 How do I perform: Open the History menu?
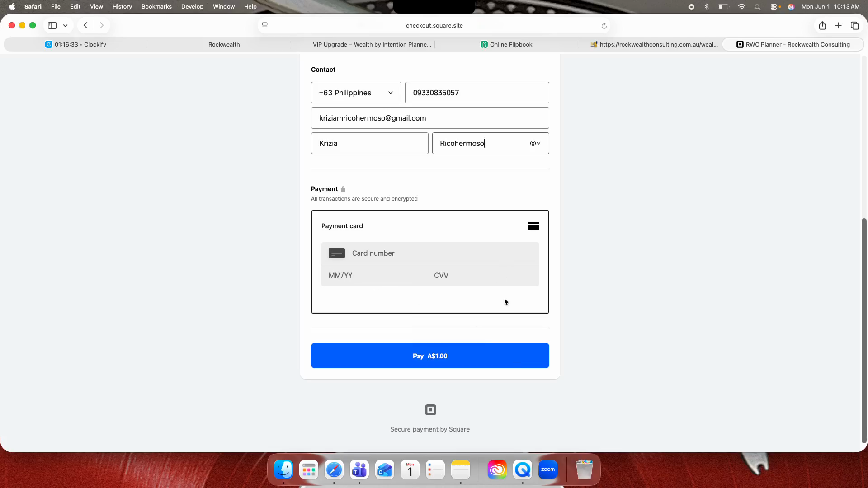[x=122, y=6]
